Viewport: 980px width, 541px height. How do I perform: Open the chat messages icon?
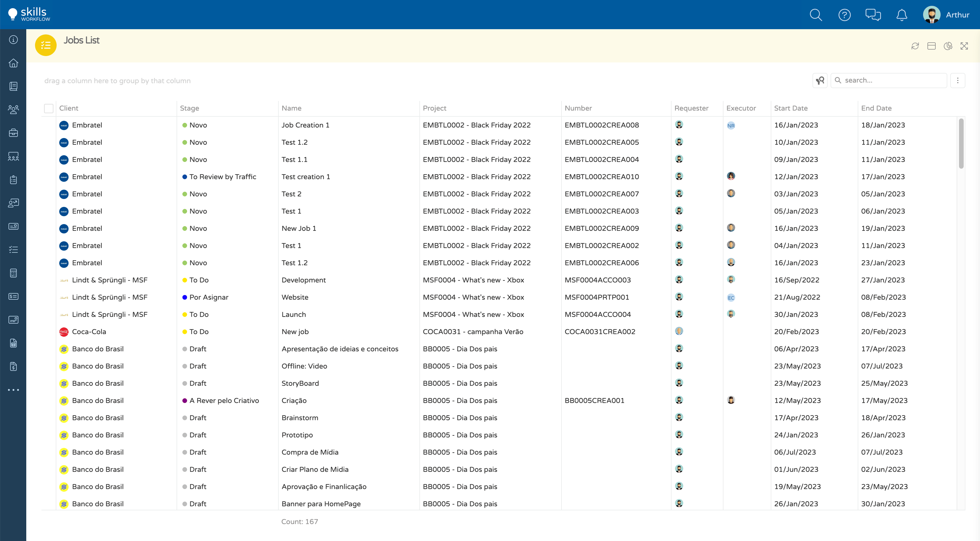click(873, 15)
